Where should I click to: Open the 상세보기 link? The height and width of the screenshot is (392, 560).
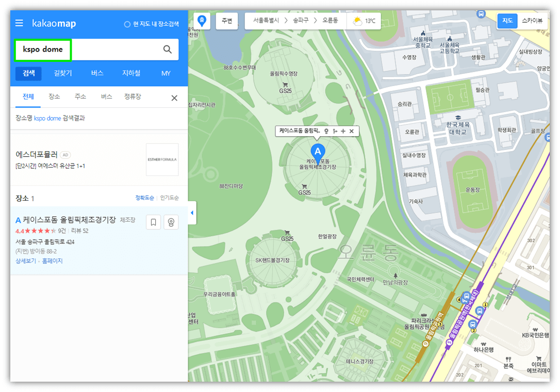click(x=26, y=261)
